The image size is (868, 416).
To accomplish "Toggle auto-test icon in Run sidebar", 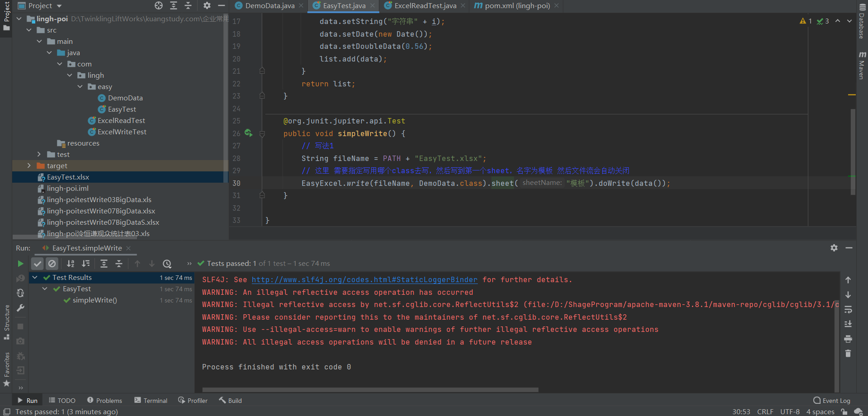I will 20,293.
